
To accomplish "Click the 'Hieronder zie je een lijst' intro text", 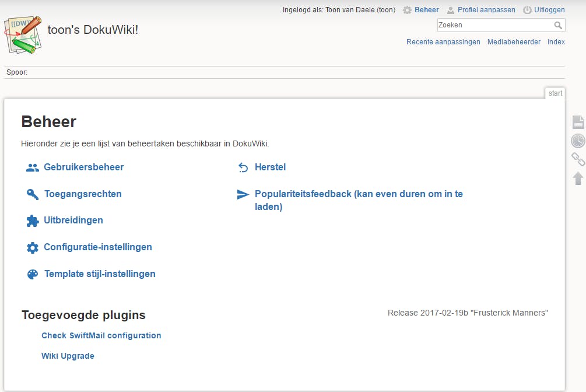I will [x=145, y=143].
